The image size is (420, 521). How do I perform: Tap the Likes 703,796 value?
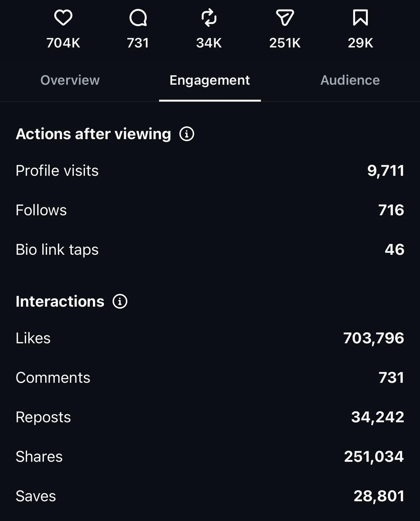pos(374,338)
